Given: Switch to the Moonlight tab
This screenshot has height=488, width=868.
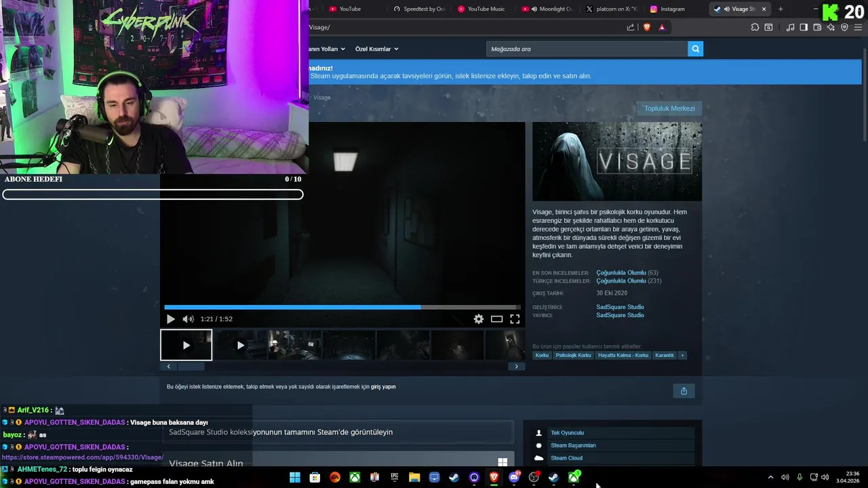Looking at the screenshot, I should click(x=547, y=9).
